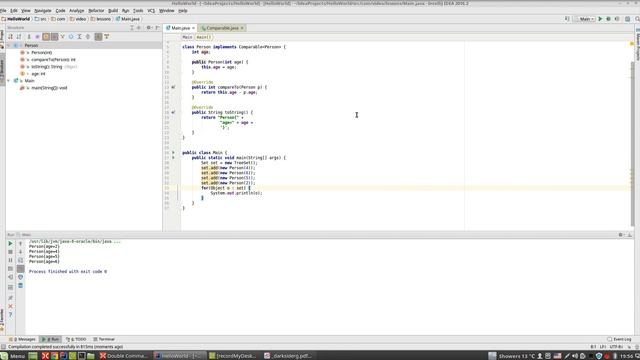Open Structure panel settings gear
Viewport: 640px width, 360px height.
click(149, 28)
